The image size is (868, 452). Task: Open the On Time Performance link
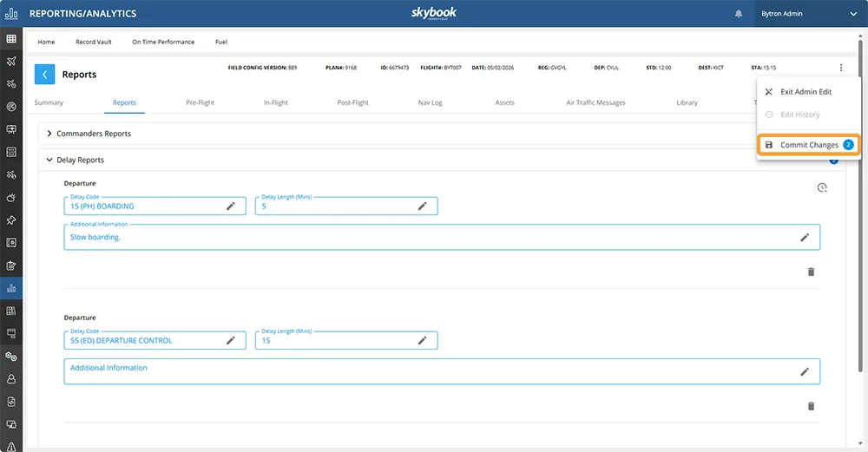click(x=163, y=42)
